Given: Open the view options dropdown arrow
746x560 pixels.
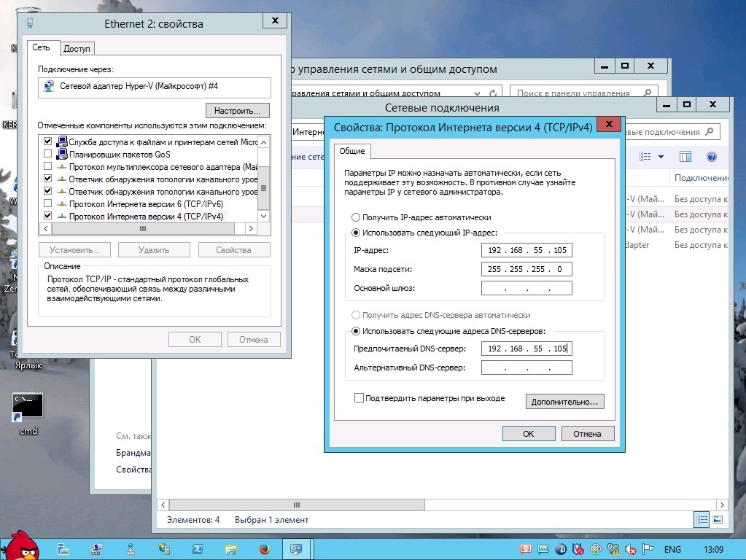Looking at the screenshot, I should pos(661,157).
